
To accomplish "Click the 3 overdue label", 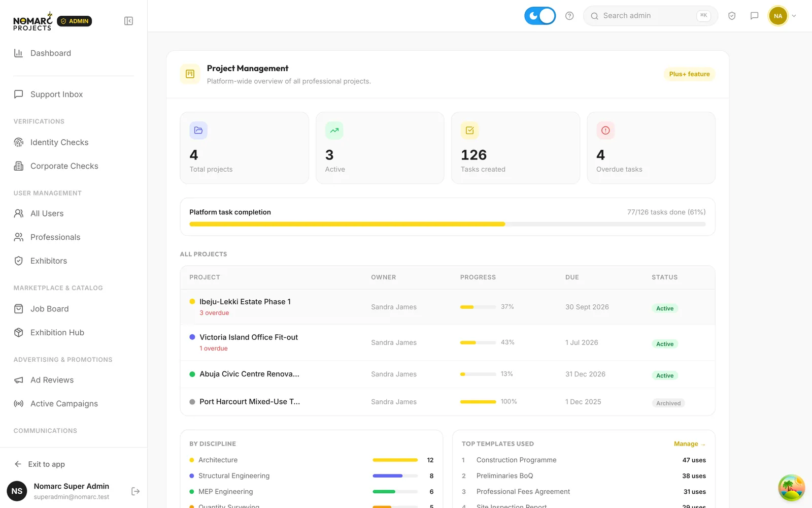I will [x=214, y=313].
